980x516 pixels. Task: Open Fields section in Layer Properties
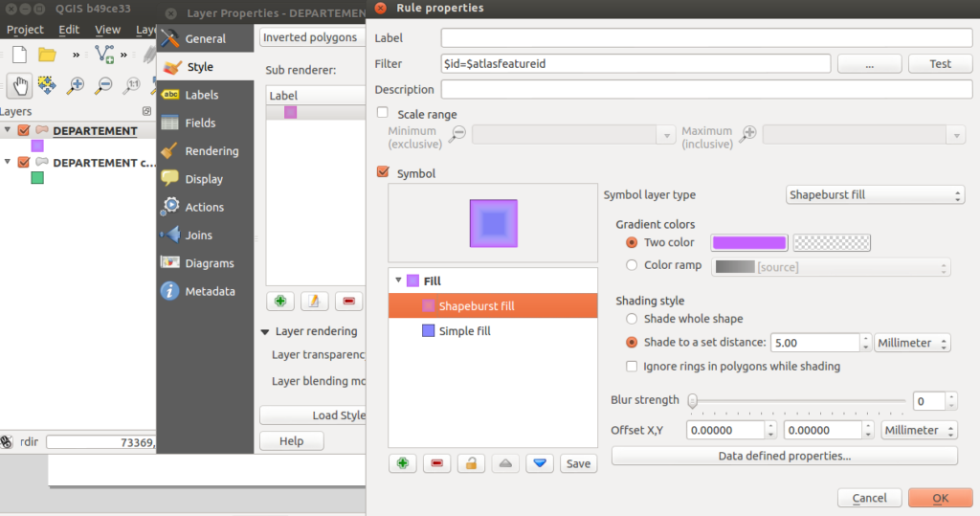(205, 123)
